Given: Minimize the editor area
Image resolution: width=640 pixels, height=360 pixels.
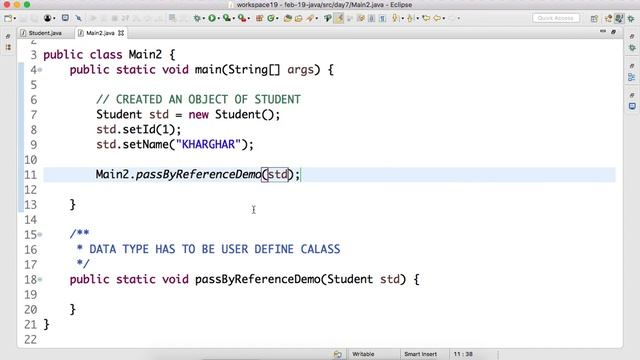Looking at the screenshot, I should [x=603, y=31].
